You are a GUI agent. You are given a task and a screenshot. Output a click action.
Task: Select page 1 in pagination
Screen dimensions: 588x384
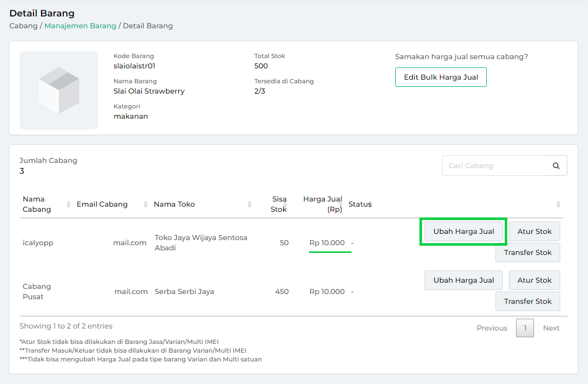click(x=525, y=328)
